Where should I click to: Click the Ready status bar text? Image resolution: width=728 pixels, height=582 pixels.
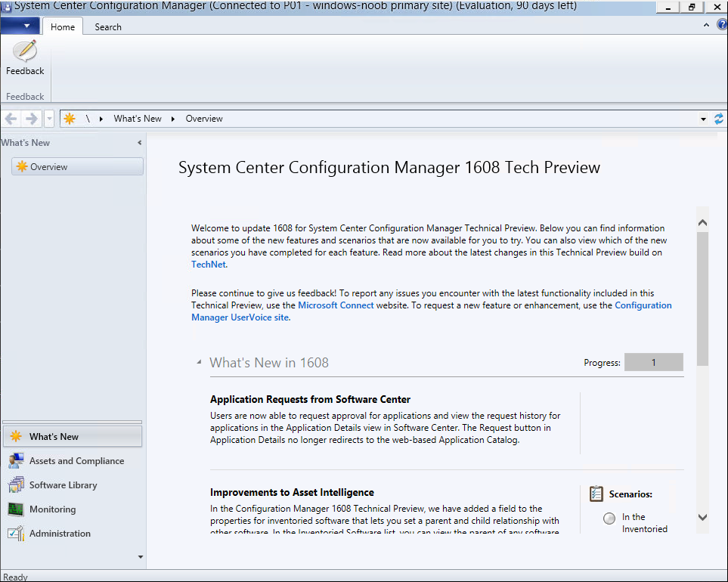pyautogui.click(x=15, y=577)
